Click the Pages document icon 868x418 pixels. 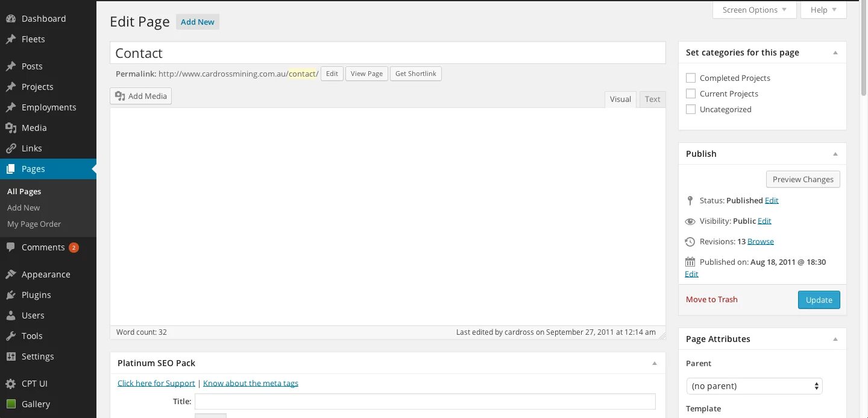[11, 169]
